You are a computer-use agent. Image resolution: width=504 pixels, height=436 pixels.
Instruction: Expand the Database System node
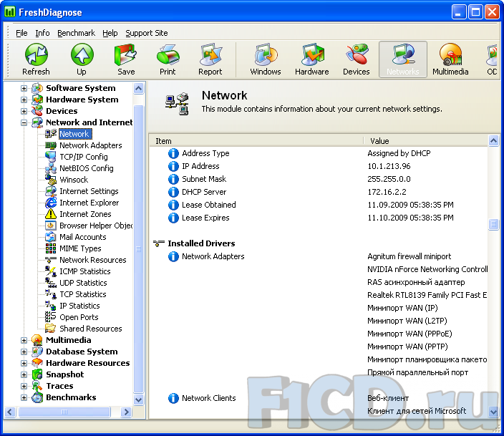(24, 352)
